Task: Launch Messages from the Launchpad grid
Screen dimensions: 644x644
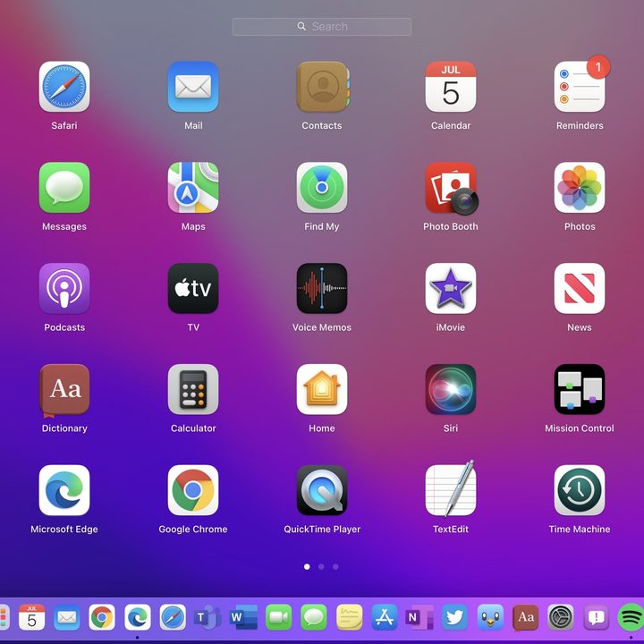Action: pos(64,188)
